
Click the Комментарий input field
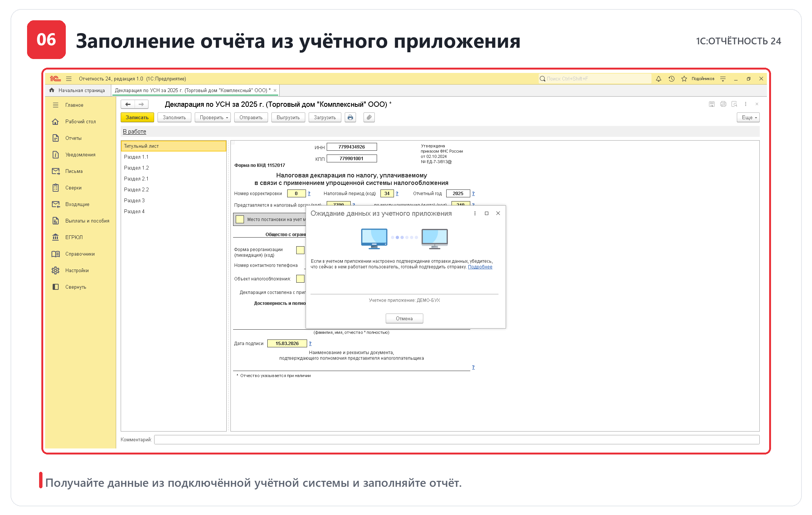point(457,439)
